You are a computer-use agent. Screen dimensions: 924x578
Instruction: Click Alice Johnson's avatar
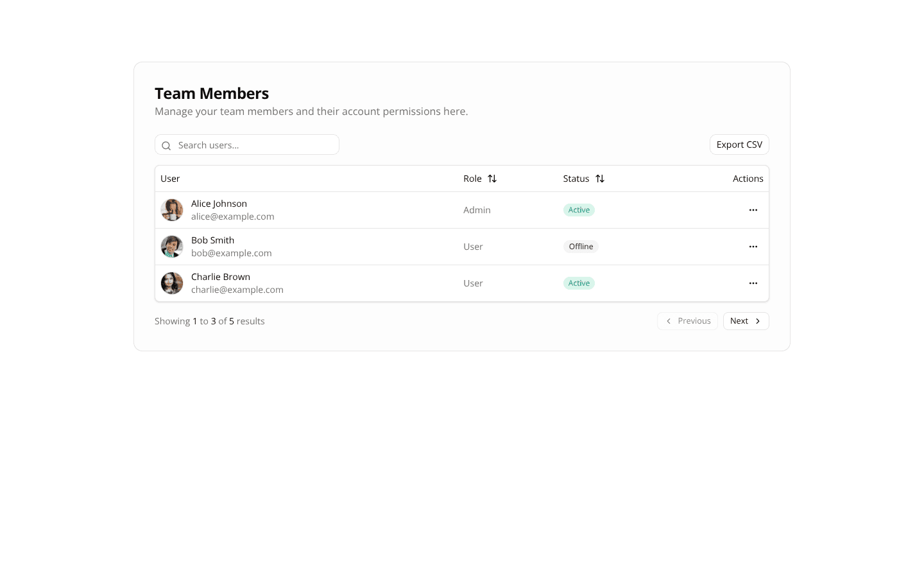[172, 210]
